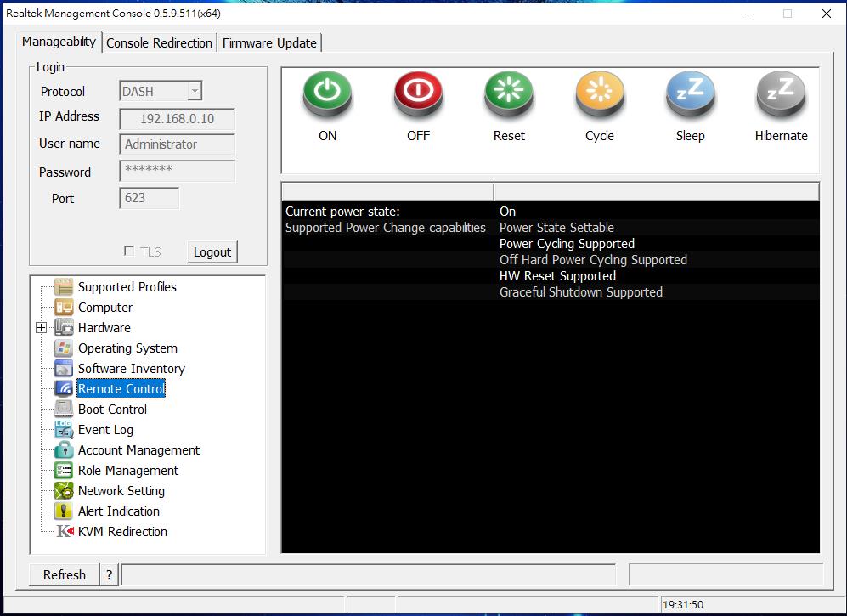The width and height of the screenshot is (847, 616).
Task: Select the 'HW Reset Supported' row
Action: click(551, 276)
